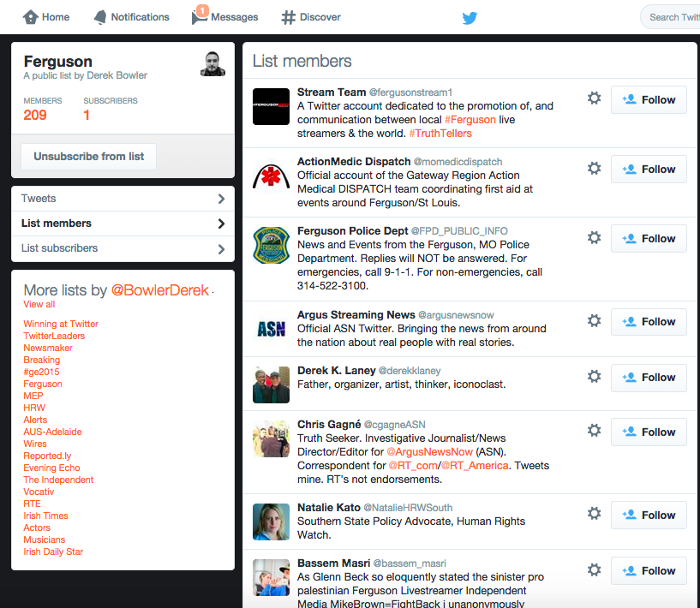Open the #ge2015 list
This screenshot has height=608, width=700.
(x=41, y=372)
